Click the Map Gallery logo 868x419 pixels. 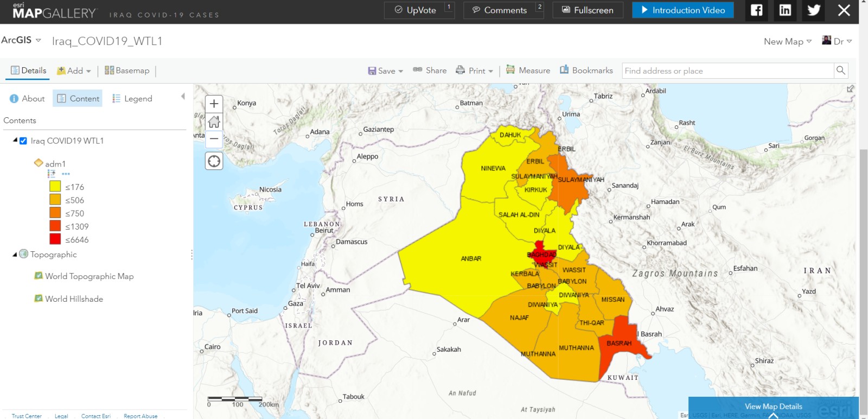click(x=54, y=11)
